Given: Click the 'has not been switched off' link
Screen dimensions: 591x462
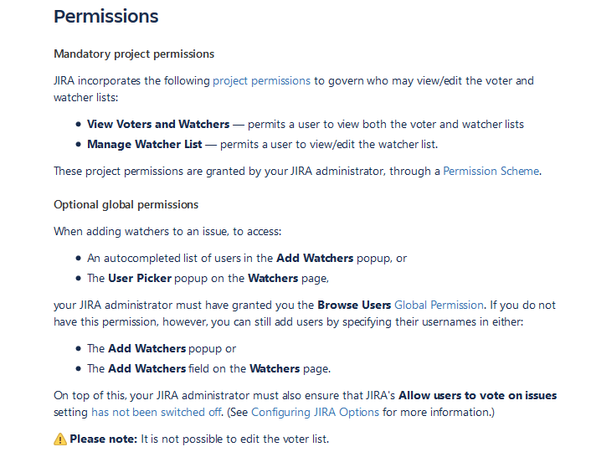Looking at the screenshot, I should (x=156, y=412).
